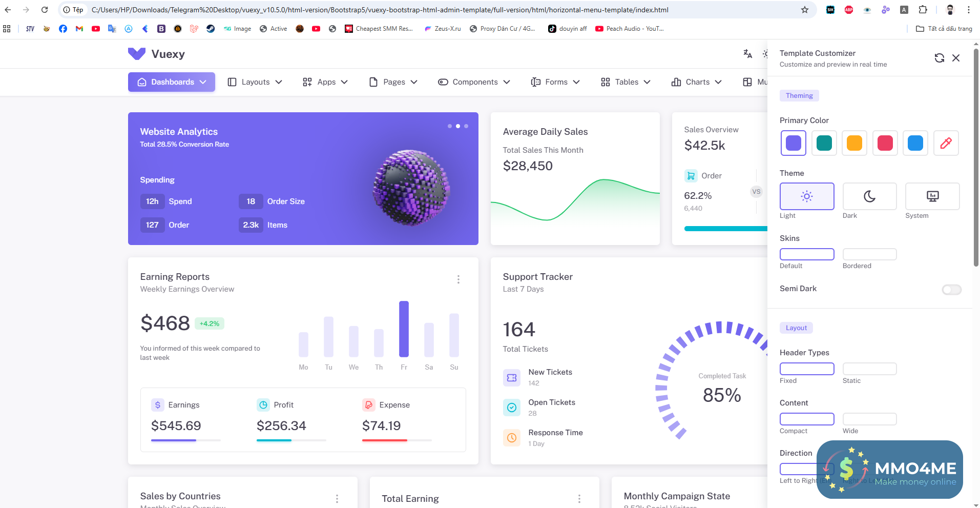
Task: Click the Profit pie icon
Action: coord(263,405)
